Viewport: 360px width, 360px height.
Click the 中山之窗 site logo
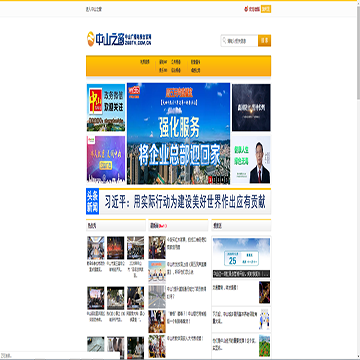119,39
